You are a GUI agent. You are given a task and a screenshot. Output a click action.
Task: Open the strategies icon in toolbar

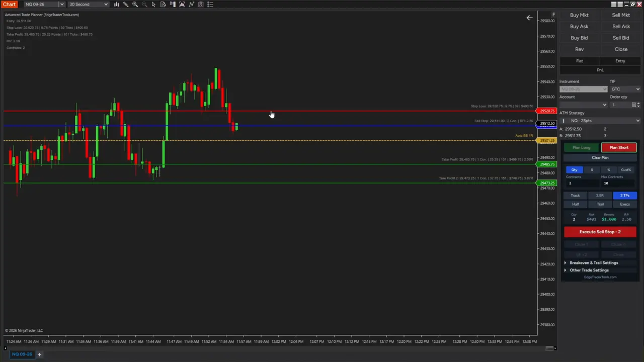pos(191,5)
